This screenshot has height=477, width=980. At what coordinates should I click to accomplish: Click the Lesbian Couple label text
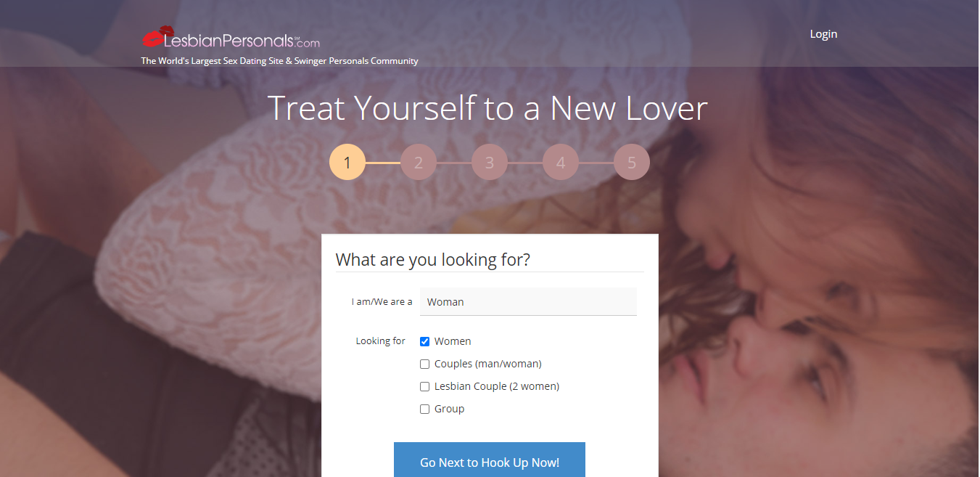[x=497, y=386]
